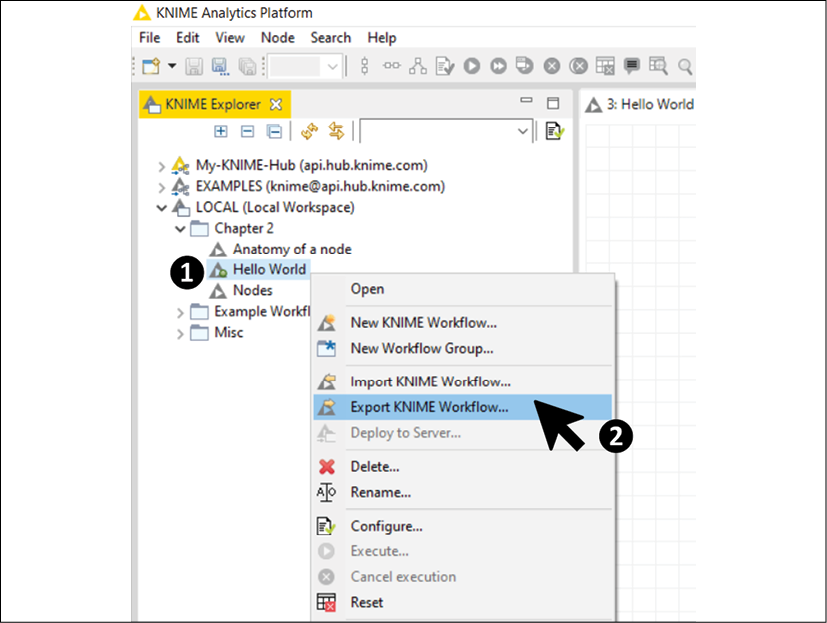The image size is (827, 623).
Task: Select LOCAL (Local Workspace)
Action: (x=275, y=207)
